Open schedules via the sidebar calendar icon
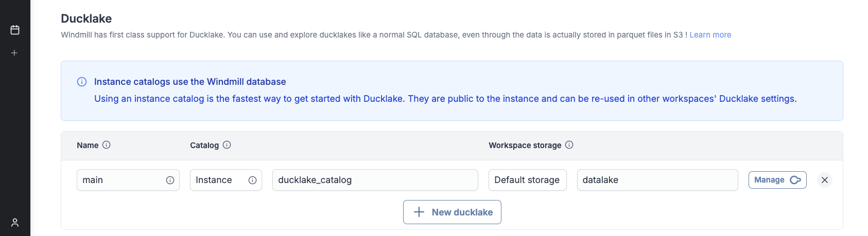Image resolution: width=868 pixels, height=236 pixels. (x=15, y=30)
